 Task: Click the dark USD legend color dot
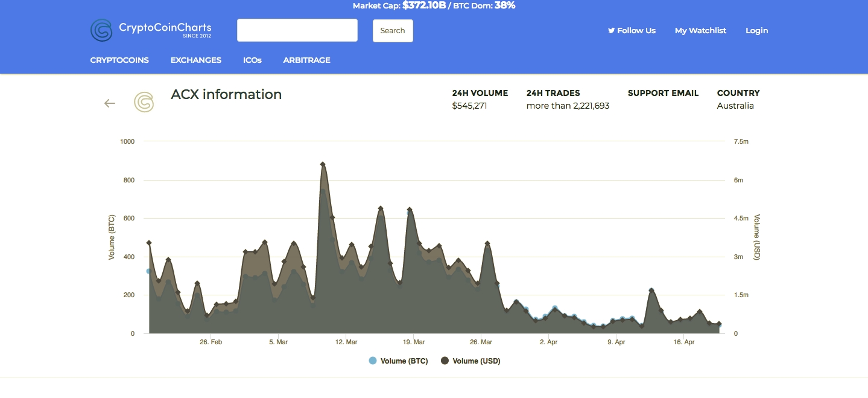tap(445, 361)
